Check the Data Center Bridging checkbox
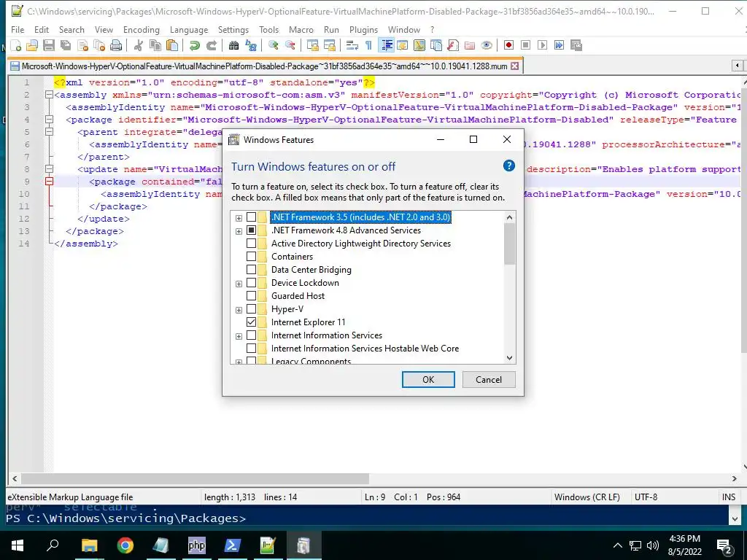The width and height of the screenshot is (747, 560). click(x=251, y=270)
